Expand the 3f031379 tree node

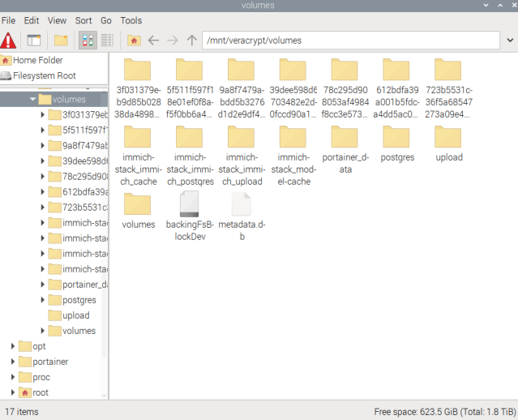pyautogui.click(x=43, y=114)
